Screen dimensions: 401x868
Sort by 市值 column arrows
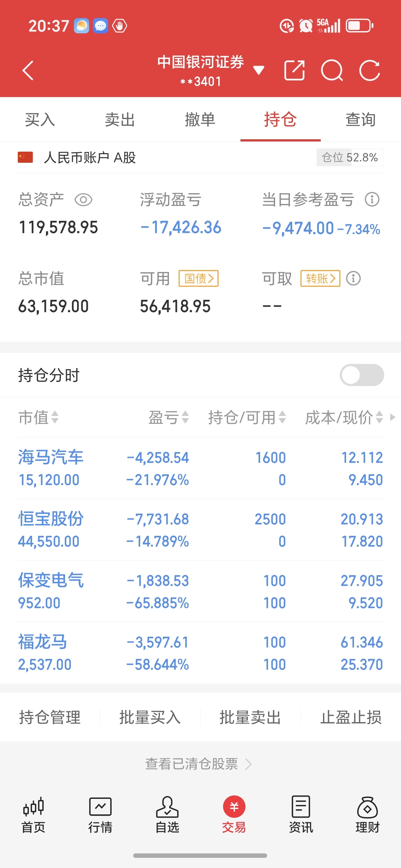[x=38, y=418]
